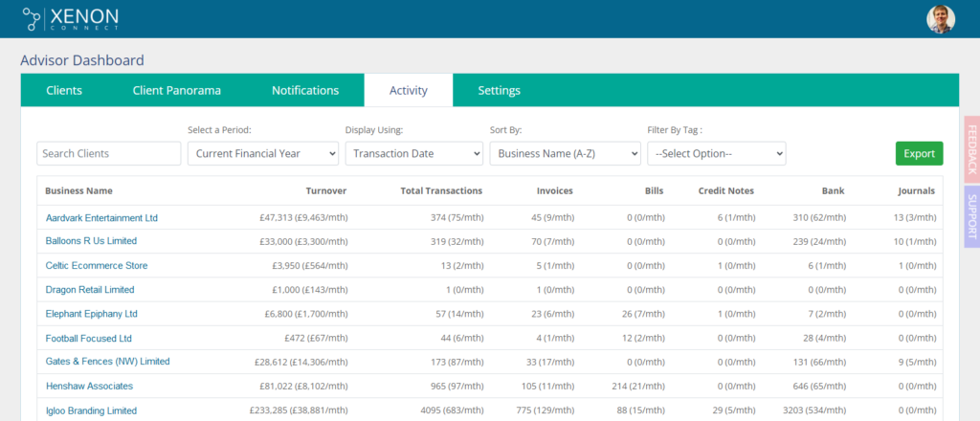Open the Feedback side tab
Screen dimensions: 980x421
(971, 148)
